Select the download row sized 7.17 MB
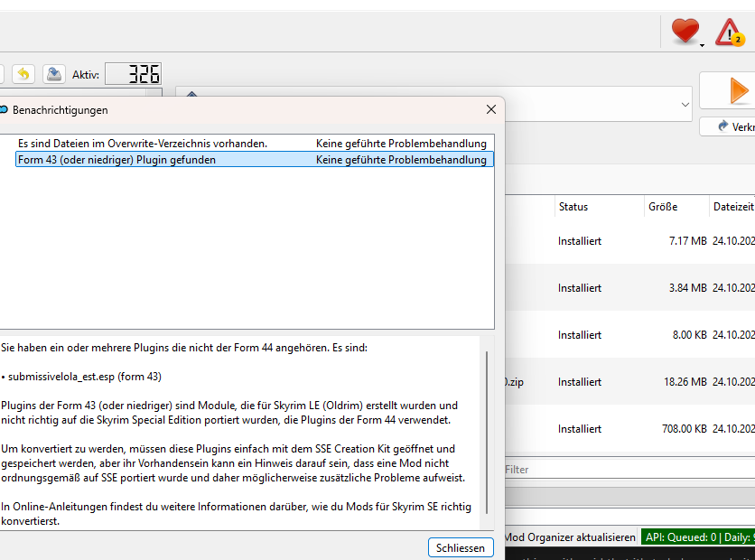755x560 pixels. click(629, 241)
